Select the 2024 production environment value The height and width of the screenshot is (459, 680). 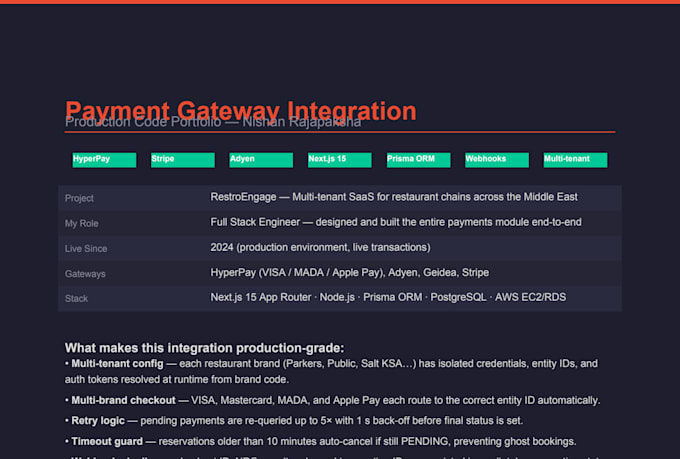click(x=320, y=247)
